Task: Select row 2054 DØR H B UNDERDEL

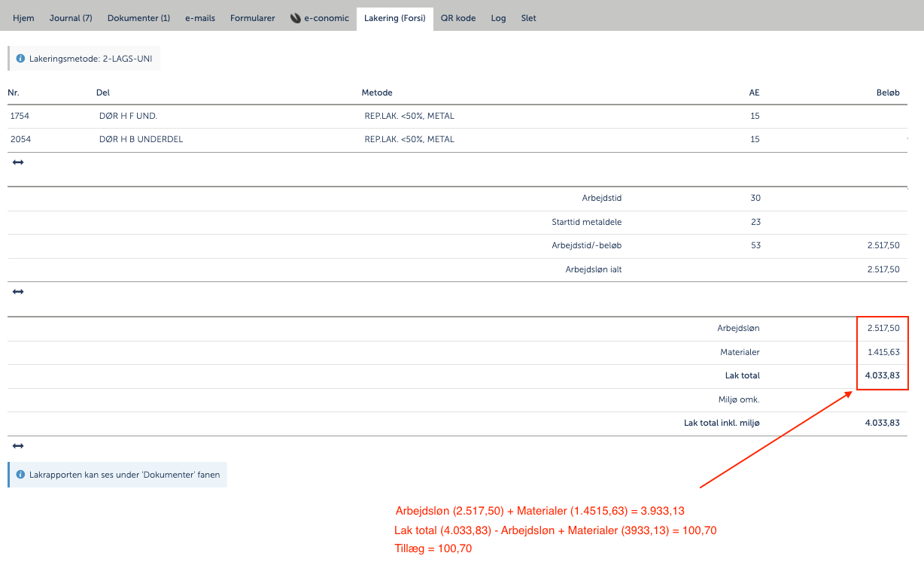Action: click(x=141, y=139)
